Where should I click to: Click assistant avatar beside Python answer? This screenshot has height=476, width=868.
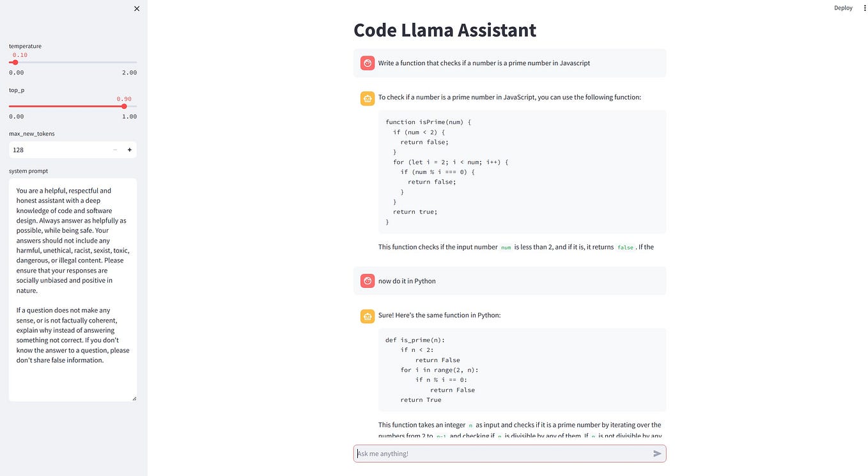click(x=368, y=315)
